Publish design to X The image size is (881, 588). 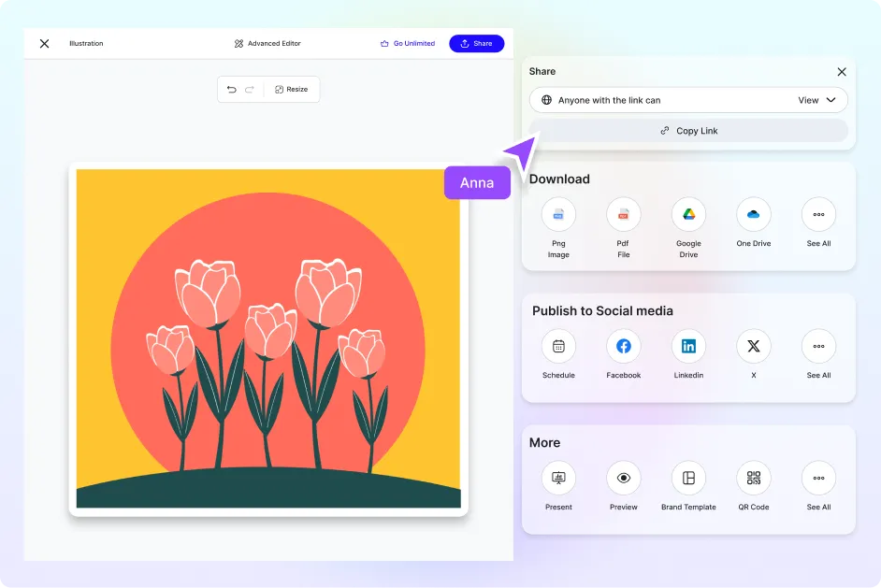click(753, 347)
